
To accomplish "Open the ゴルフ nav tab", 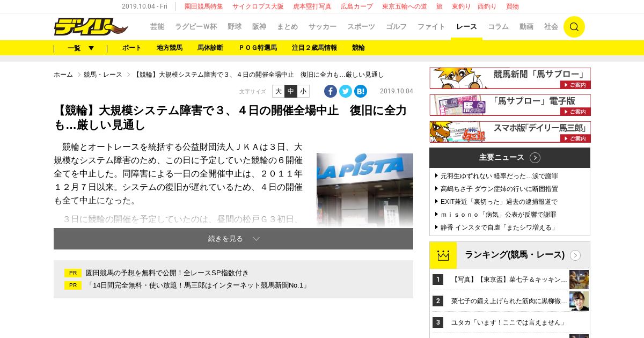I will tap(396, 27).
